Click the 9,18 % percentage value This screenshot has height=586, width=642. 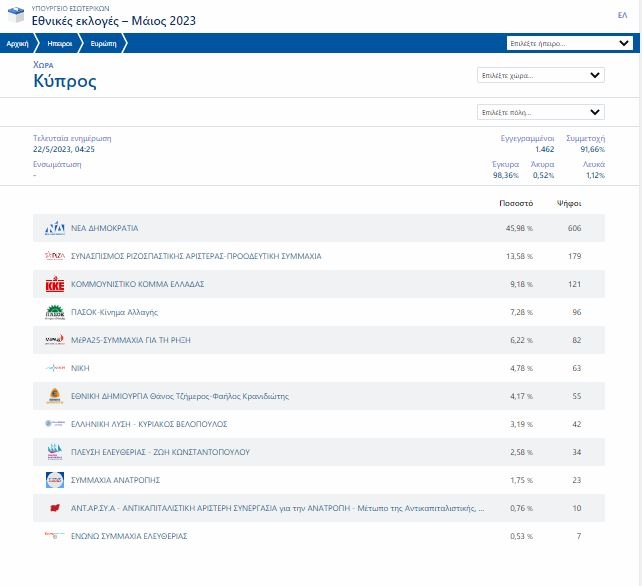[x=521, y=284]
